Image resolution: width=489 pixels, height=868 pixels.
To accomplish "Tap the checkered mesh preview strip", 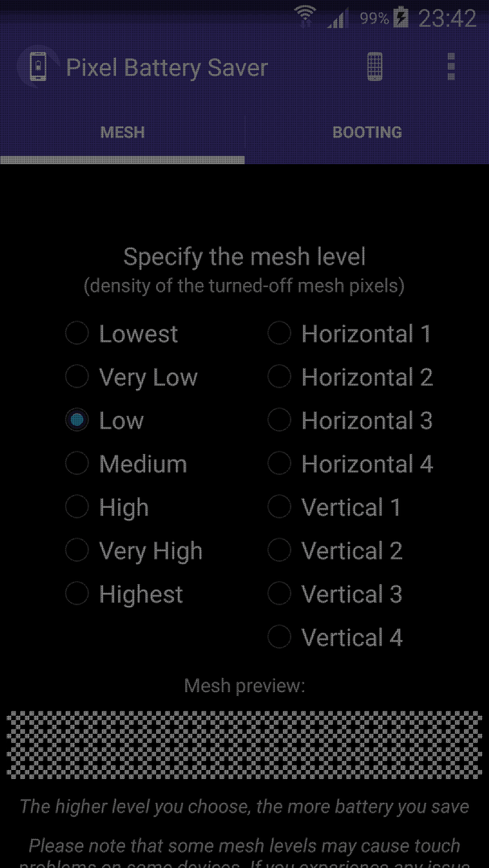I will click(244, 743).
